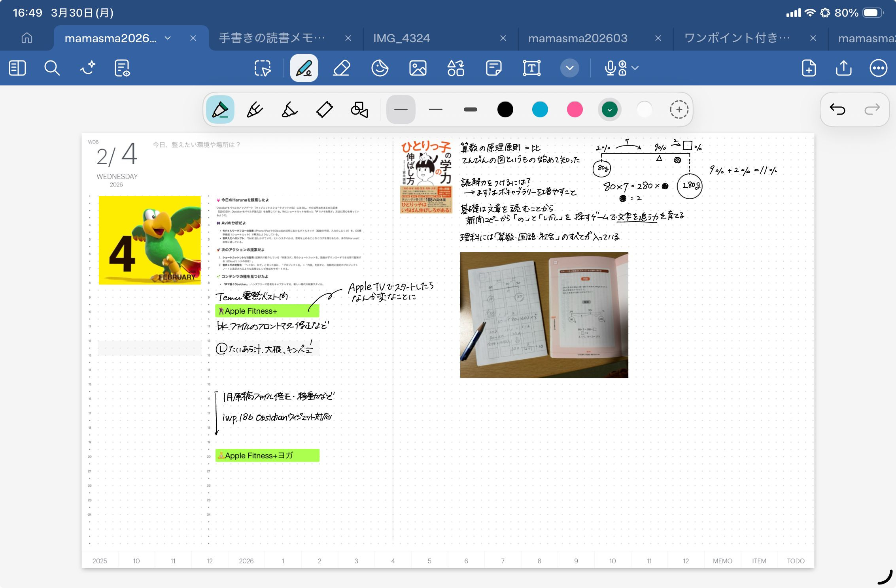
Task: Select the thickest stroke width
Action: pos(470,109)
